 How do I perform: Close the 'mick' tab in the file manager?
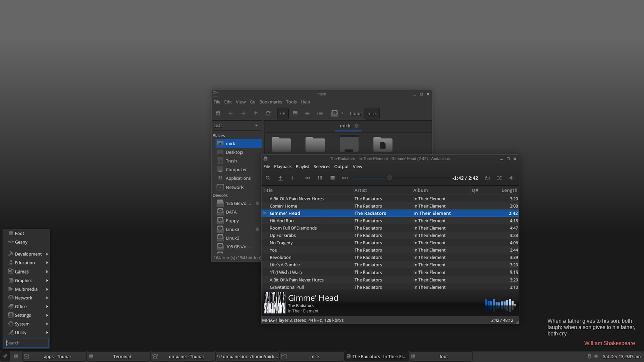tap(357, 126)
